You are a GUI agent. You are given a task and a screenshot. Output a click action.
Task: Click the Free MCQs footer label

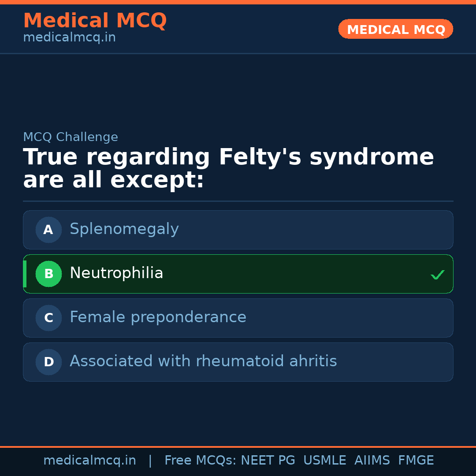point(200,461)
